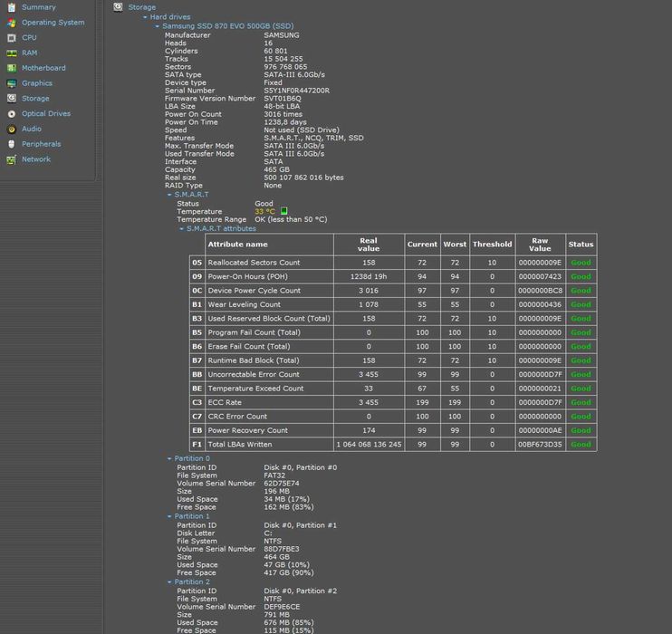The height and width of the screenshot is (634, 672).
Task: Click the Audio speaker icon
Action: click(x=12, y=129)
